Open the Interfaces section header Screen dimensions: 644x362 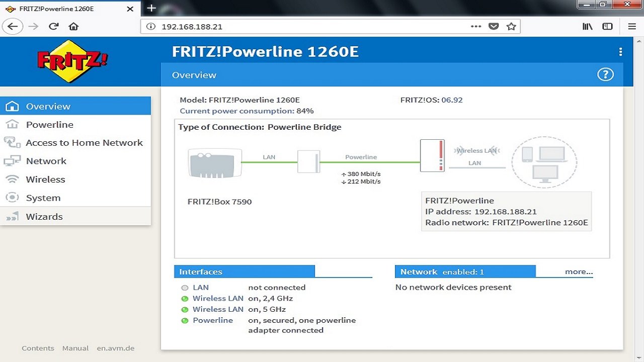click(x=245, y=271)
